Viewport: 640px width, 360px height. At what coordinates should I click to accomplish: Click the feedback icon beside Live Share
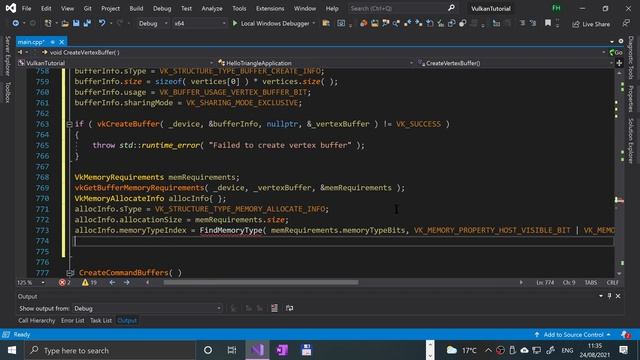click(626, 24)
